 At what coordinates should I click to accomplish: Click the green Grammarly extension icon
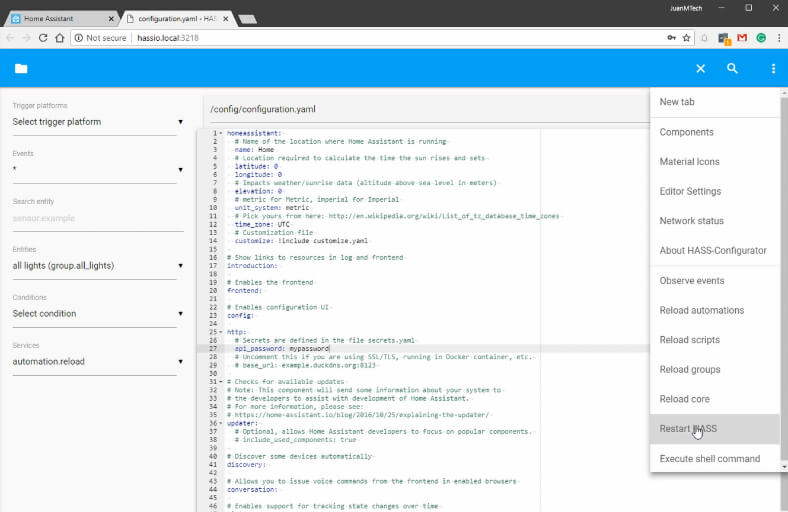tap(761, 38)
